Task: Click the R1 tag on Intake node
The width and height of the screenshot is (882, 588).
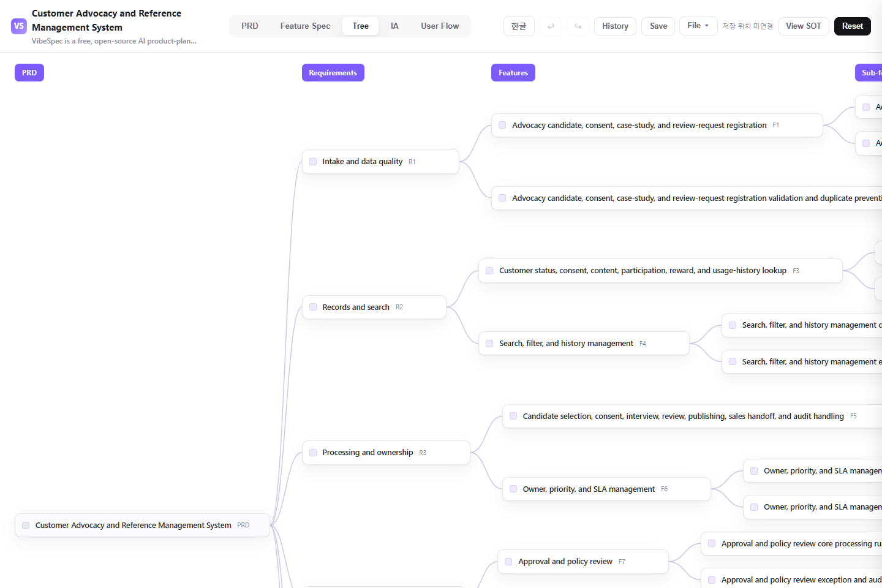Action: point(412,162)
